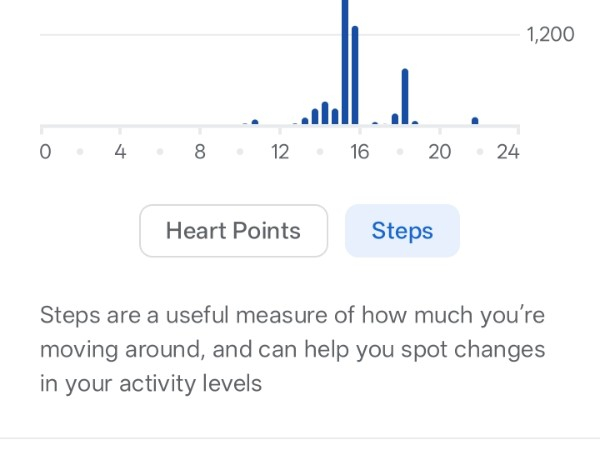This screenshot has width=600, height=450.
Task: Tap the tallest steps bar in chart
Action: click(345, 60)
